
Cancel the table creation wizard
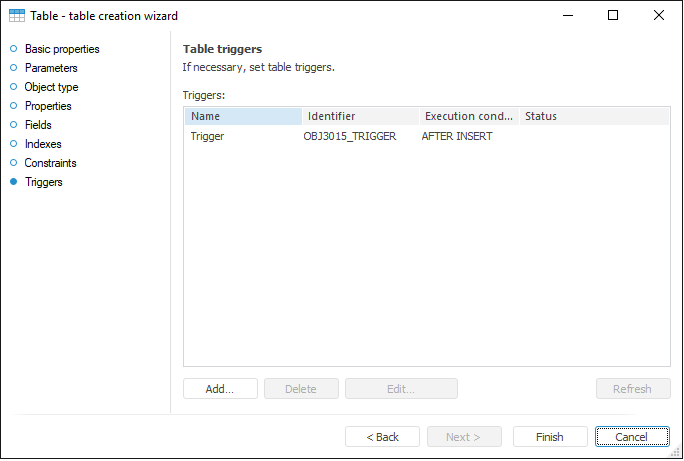tap(633, 437)
